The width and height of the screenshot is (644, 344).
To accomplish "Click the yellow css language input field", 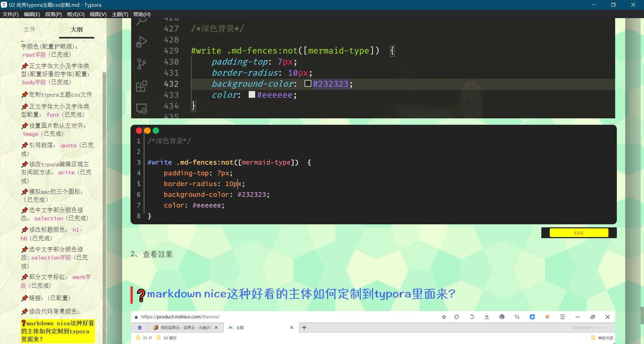I will coord(579,233).
